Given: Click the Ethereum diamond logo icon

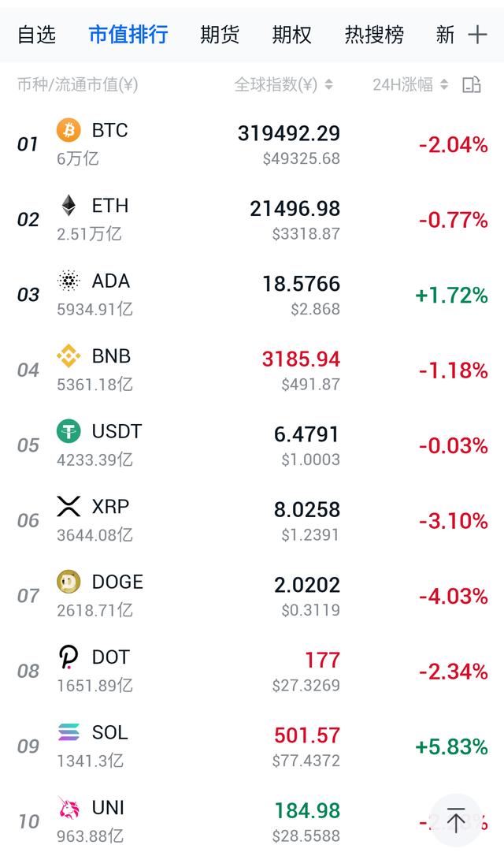Looking at the screenshot, I should tap(69, 206).
